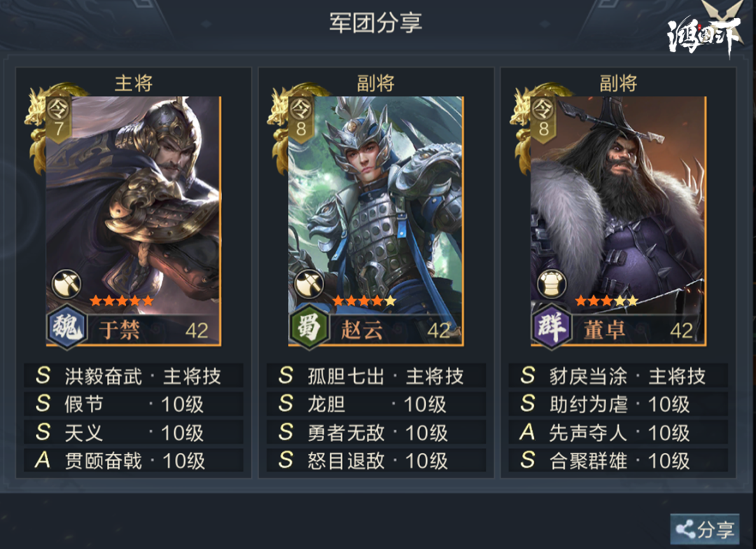Click the axe troop icon on 赵云's card
The width and height of the screenshot is (756, 549).
point(309,284)
